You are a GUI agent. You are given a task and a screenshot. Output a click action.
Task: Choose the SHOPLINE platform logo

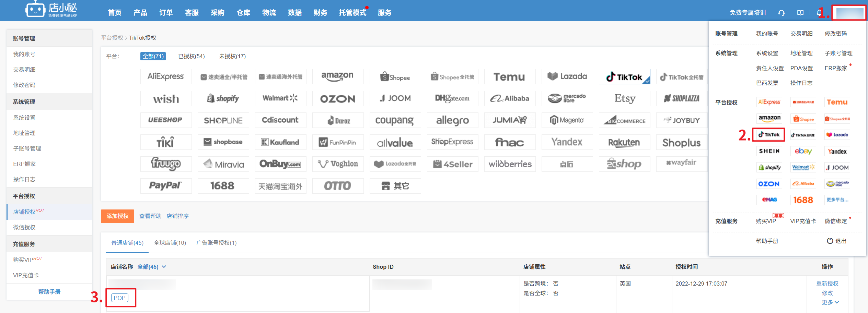[223, 120]
